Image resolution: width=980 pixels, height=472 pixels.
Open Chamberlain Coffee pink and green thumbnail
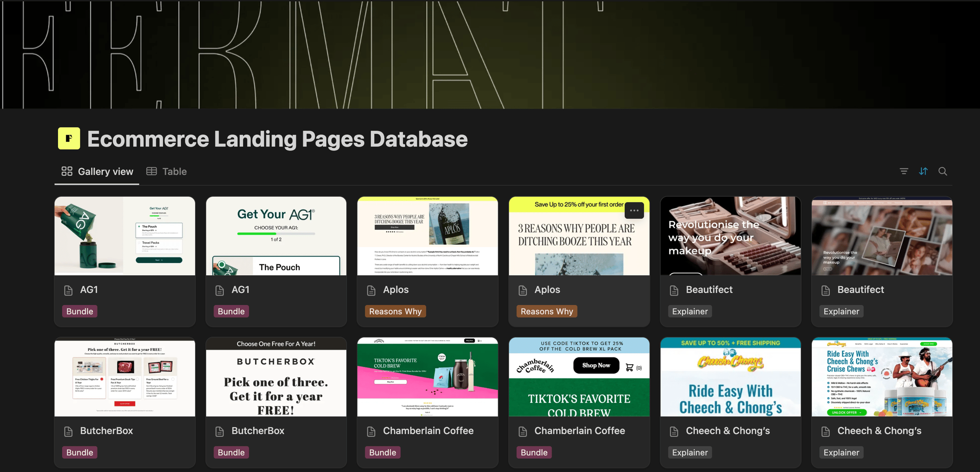click(428, 377)
